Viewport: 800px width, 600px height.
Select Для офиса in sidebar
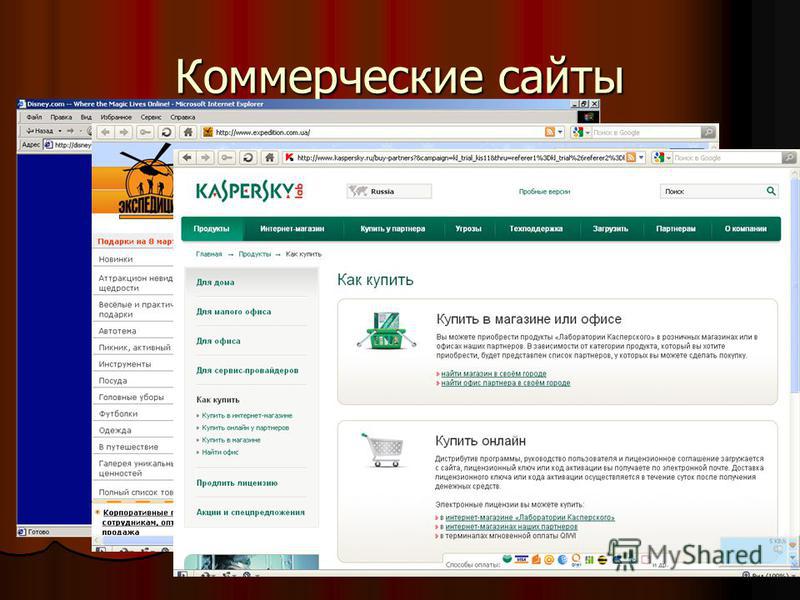tap(218, 341)
